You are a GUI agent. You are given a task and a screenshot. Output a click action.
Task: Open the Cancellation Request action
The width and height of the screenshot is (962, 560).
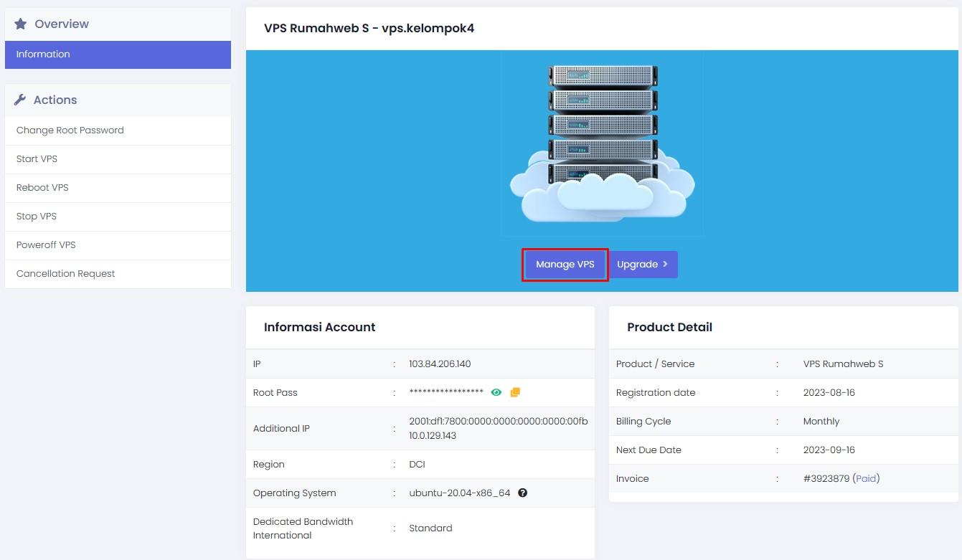(x=118, y=274)
